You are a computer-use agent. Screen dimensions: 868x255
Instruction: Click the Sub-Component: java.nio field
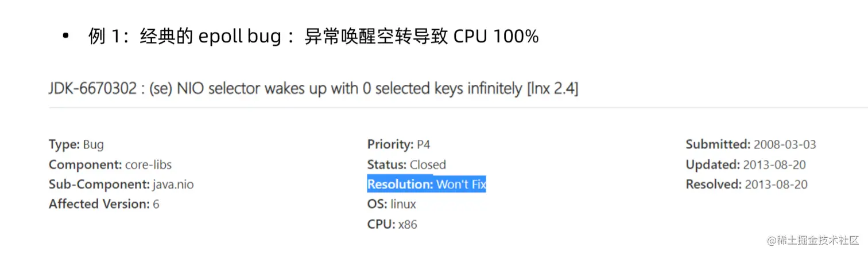[125, 185]
